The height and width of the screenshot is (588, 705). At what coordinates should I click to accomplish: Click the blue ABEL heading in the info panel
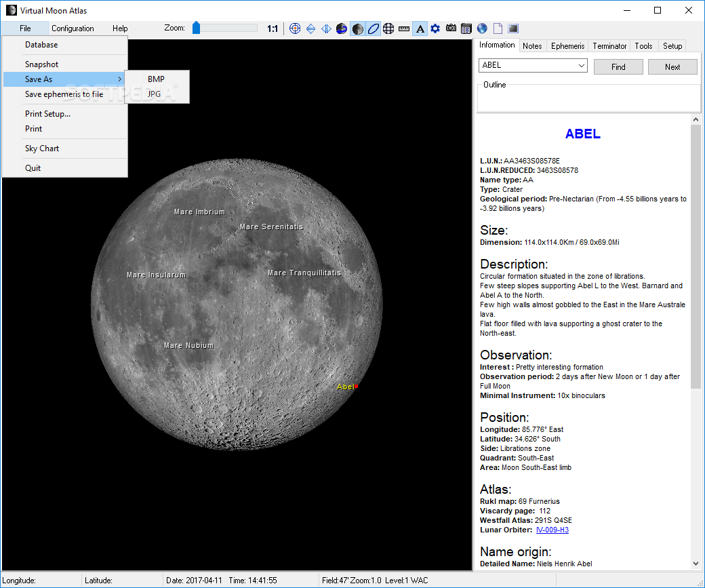pos(583,134)
